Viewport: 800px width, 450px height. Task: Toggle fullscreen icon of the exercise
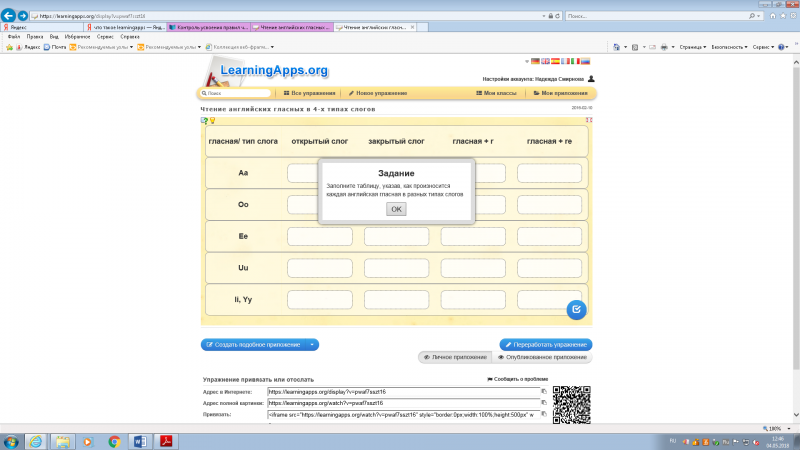coord(589,120)
